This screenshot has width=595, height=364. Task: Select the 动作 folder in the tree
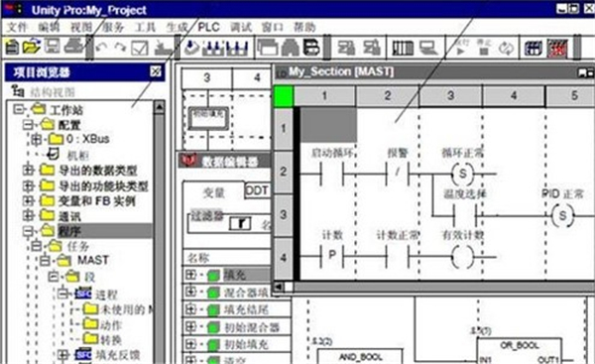click(110, 325)
